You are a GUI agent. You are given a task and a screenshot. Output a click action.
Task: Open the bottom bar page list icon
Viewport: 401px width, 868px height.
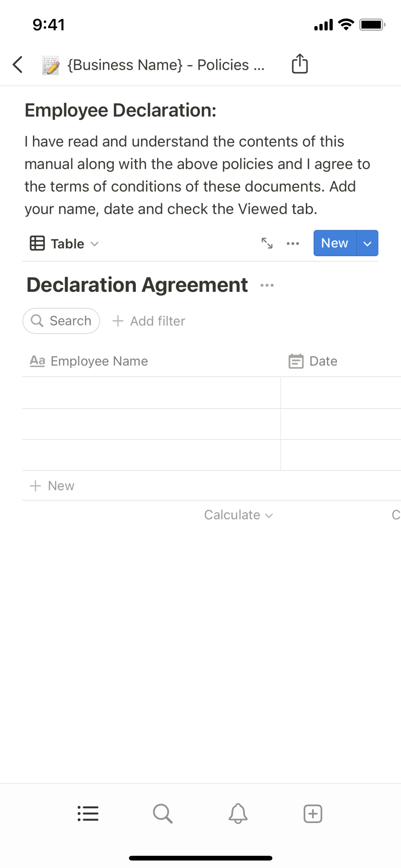point(88,813)
